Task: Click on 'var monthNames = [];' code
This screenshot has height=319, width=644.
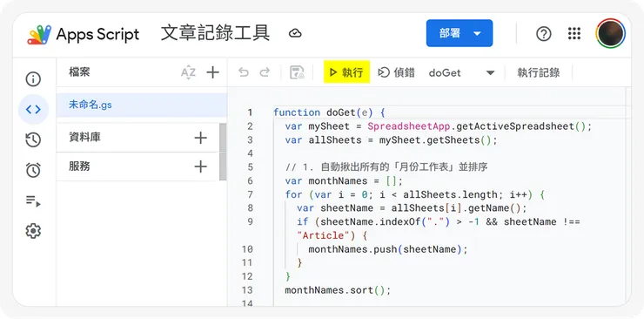Action: 344,181
